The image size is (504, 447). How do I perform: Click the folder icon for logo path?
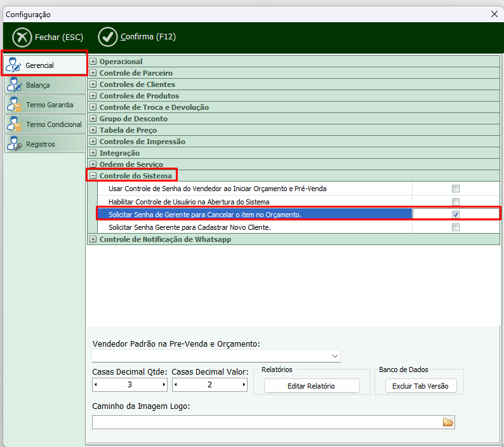448,422
